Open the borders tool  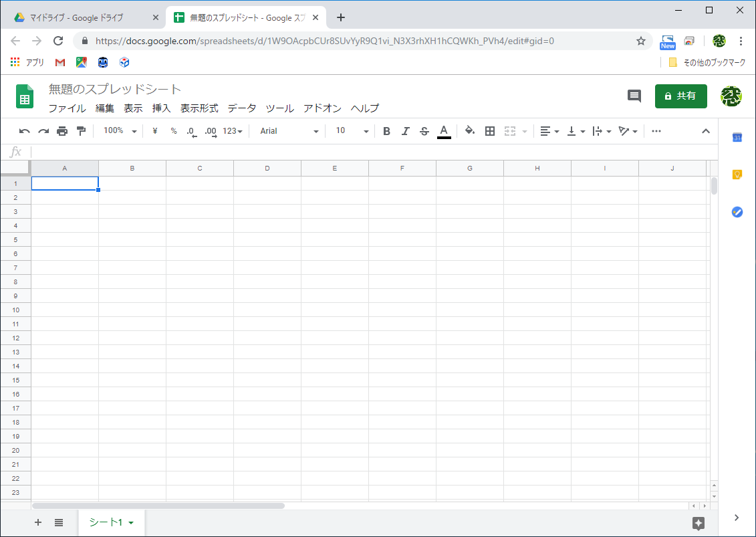[x=490, y=130]
